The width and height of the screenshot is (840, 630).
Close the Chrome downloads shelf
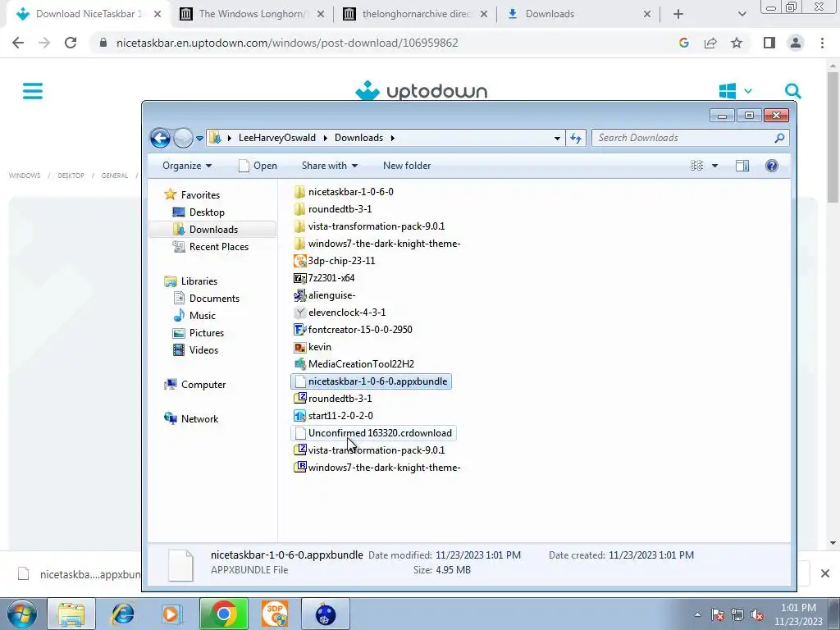(825, 573)
